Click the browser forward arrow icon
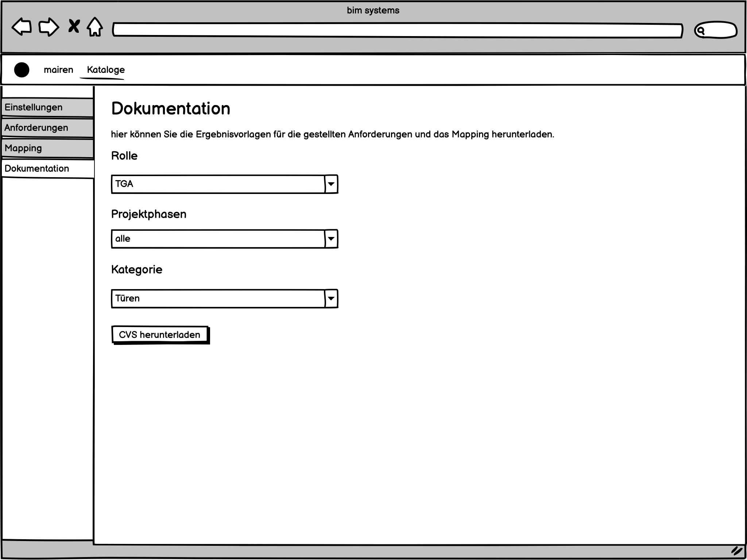Image resolution: width=747 pixels, height=560 pixels. point(49,27)
